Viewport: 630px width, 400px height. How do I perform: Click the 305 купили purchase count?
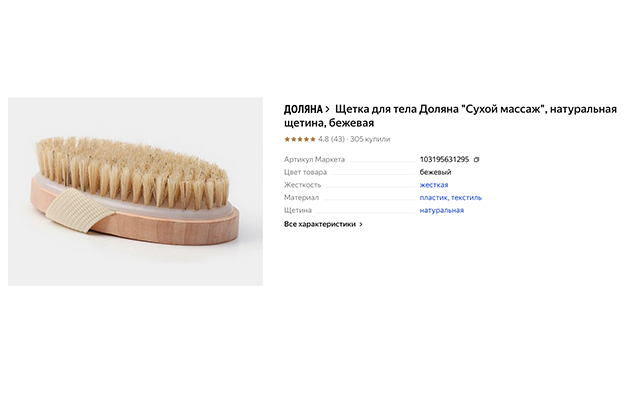[370, 139]
